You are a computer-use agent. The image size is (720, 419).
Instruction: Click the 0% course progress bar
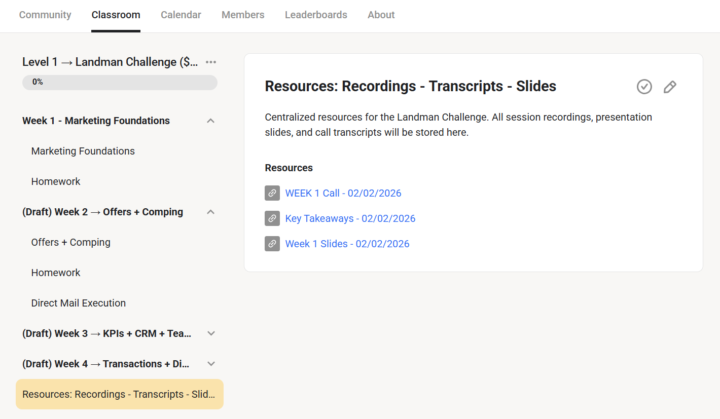(x=119, y=82)
